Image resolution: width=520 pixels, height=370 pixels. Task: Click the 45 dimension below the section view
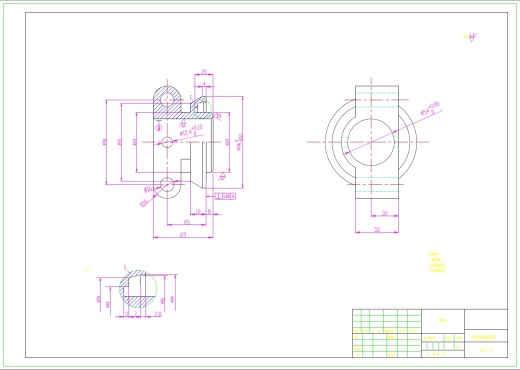187,222
